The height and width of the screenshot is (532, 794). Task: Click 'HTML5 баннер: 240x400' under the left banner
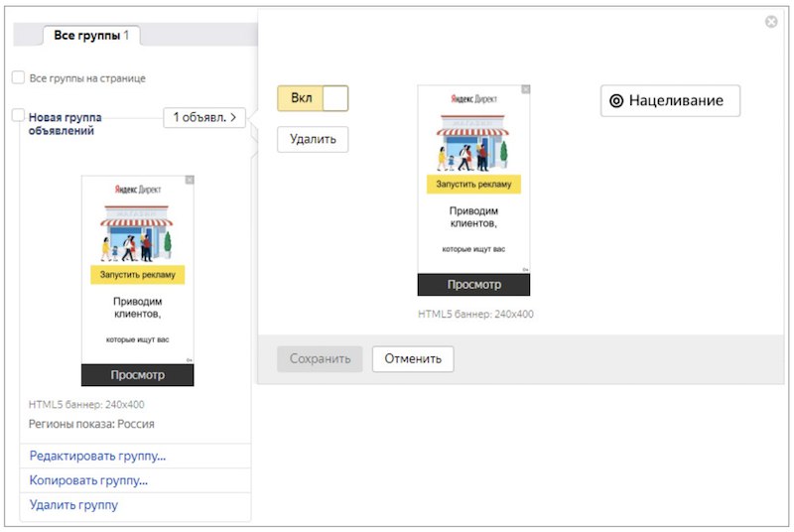86,404
